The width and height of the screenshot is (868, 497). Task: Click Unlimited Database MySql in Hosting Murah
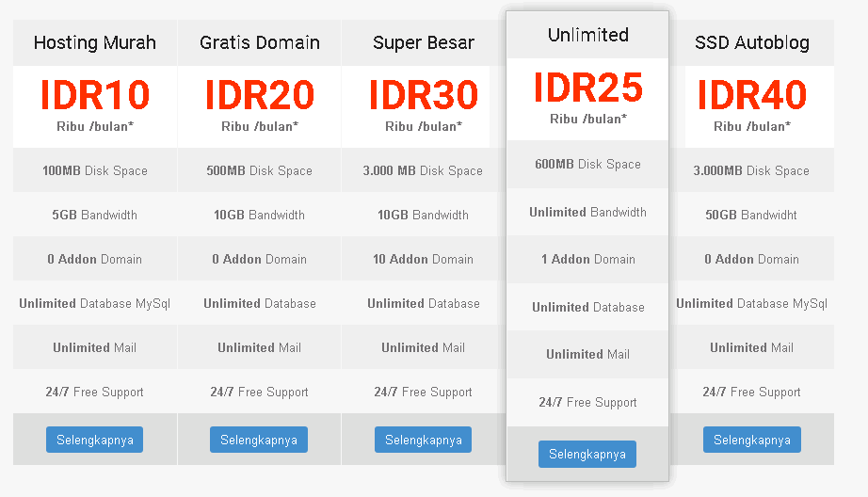coord(95,303)
